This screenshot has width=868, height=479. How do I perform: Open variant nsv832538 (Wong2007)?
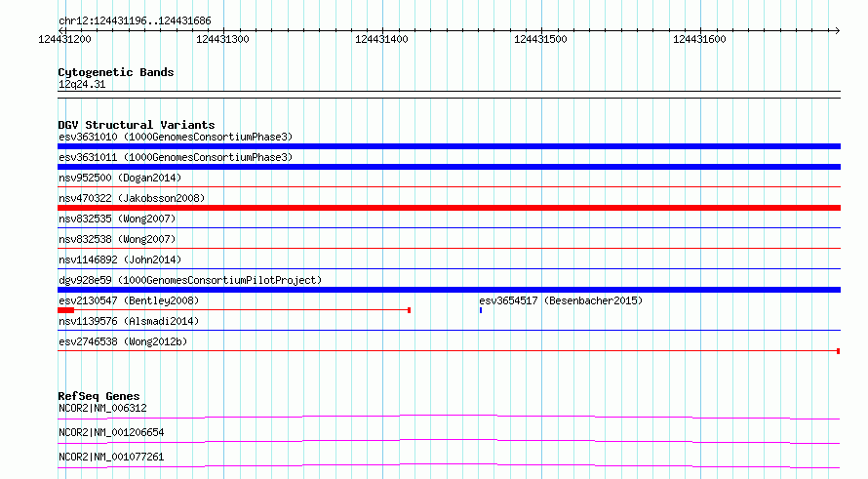tap(117, 239)
